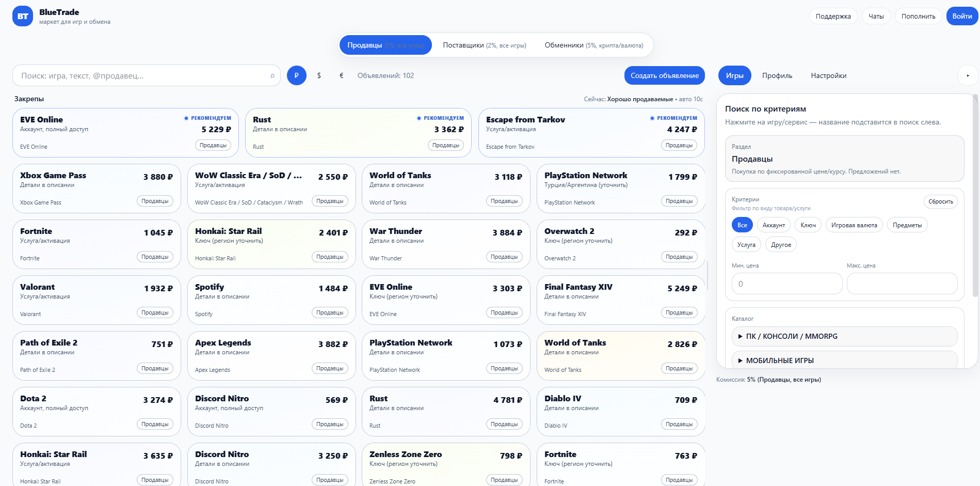Reset criteria with "Сбросить" button
Viewport: 980px width, 486px height.
click(x=941, y=201)
